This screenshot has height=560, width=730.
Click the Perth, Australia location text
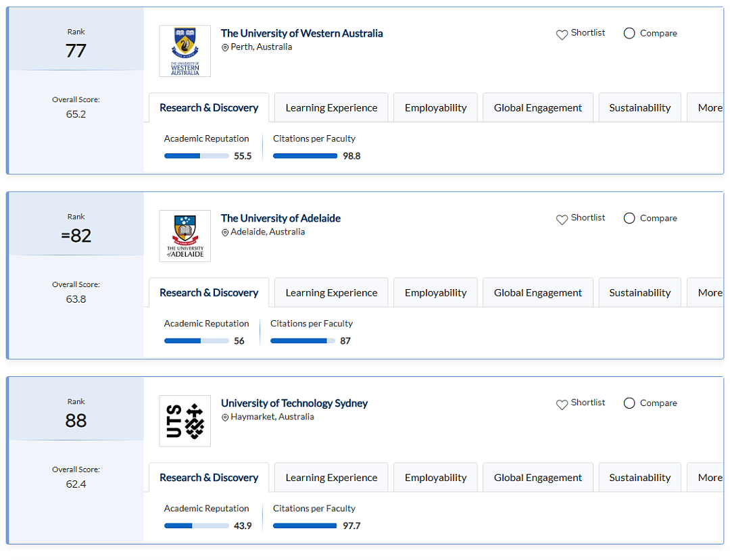(x=261, y=47)
